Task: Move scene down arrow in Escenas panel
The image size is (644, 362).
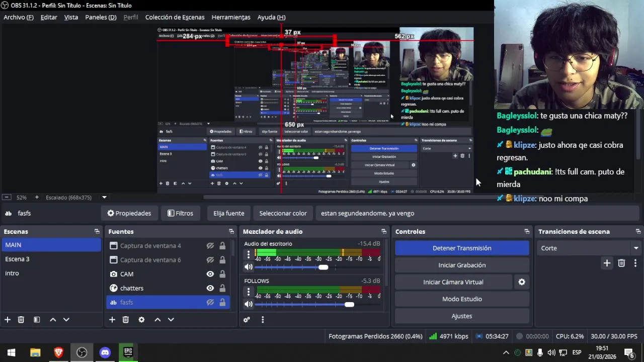Action: point(66,319)
